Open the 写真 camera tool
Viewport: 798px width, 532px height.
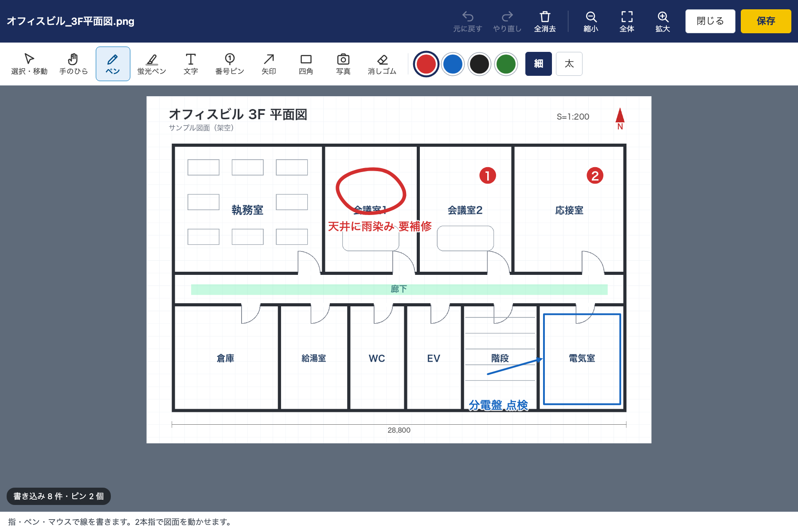(x=343, y=64)
